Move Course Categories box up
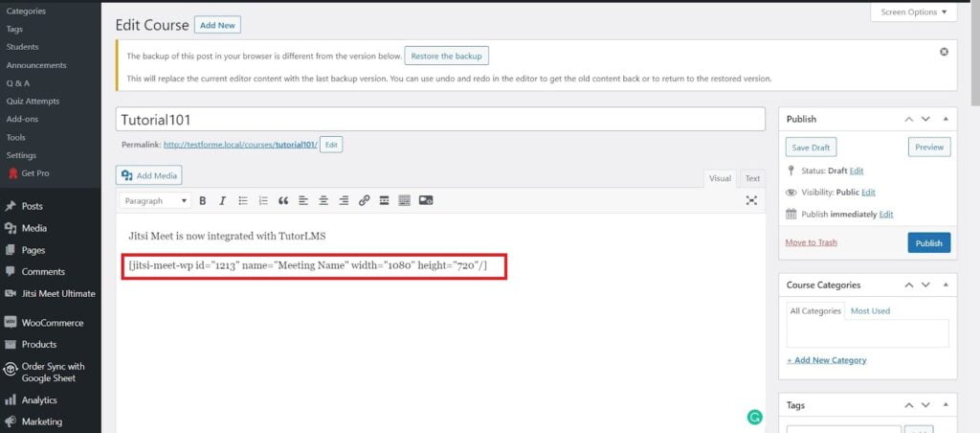The height and width of the screenshot is (433, 980). [x=909, y=285]
